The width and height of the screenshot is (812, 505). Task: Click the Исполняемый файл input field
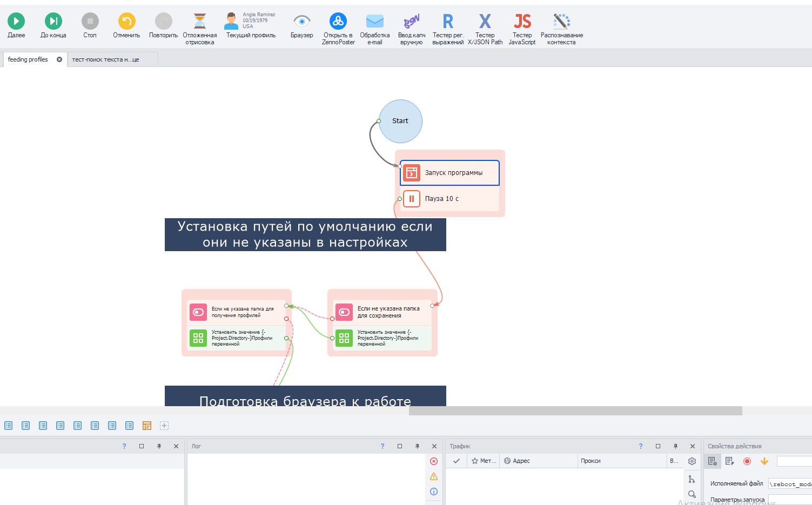(790, 484)
